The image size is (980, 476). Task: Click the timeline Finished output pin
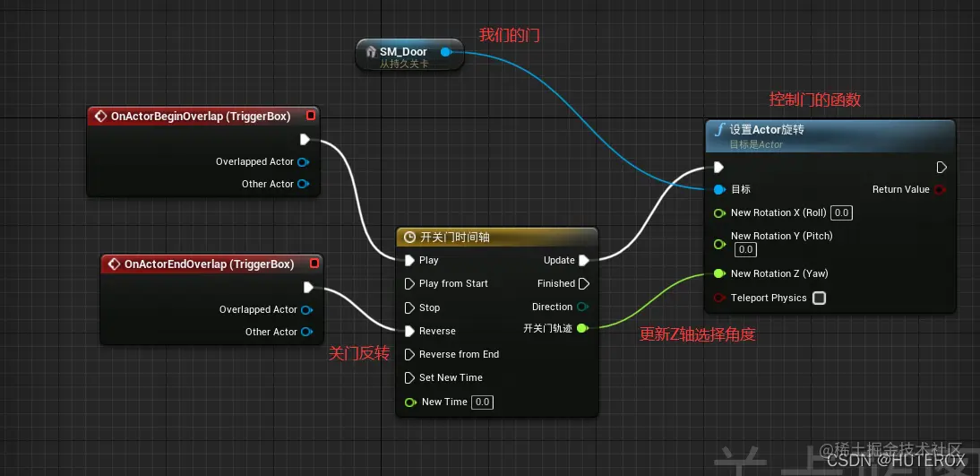(x=584, y=283)
